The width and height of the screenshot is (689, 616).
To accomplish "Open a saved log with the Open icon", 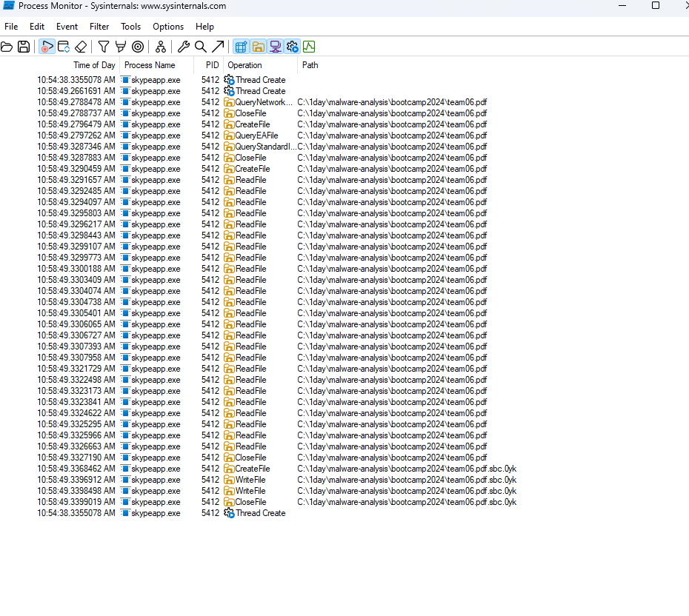I will click(x=7, y=47).
